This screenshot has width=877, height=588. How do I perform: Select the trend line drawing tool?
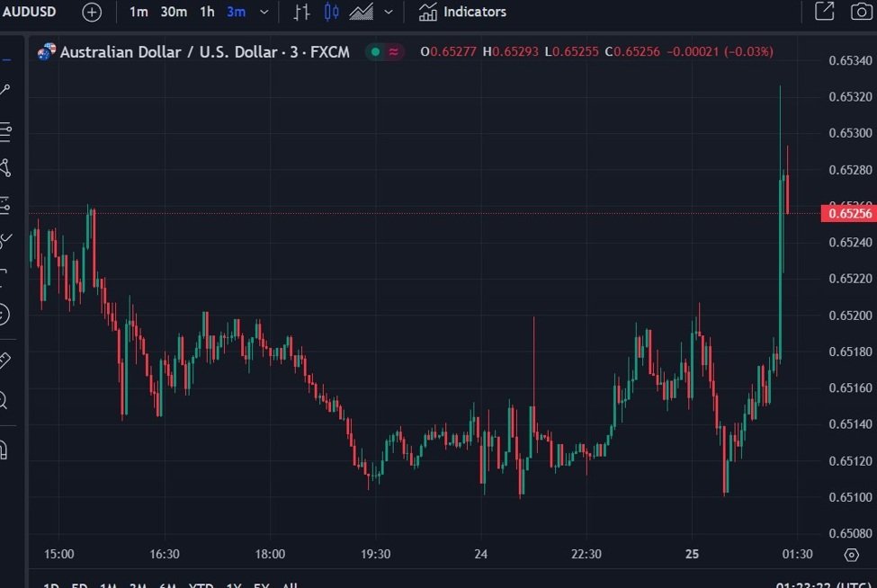(5, 90)
